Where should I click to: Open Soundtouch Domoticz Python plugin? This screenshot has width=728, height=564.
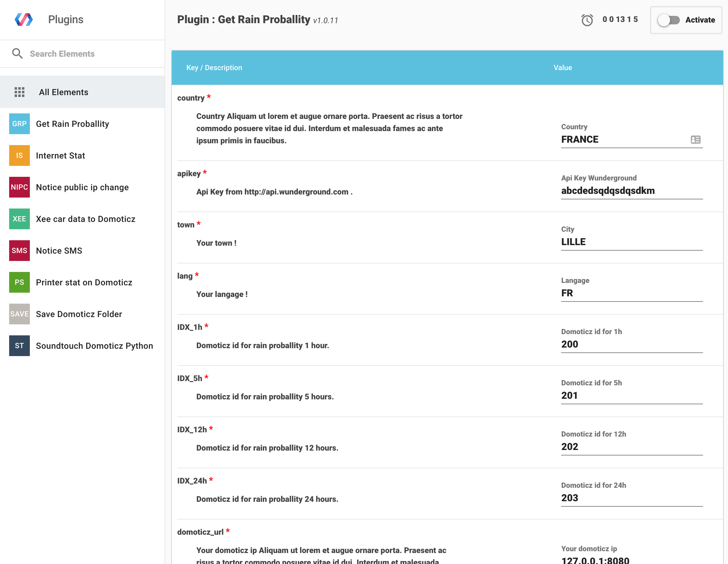[x=94, y=345]
